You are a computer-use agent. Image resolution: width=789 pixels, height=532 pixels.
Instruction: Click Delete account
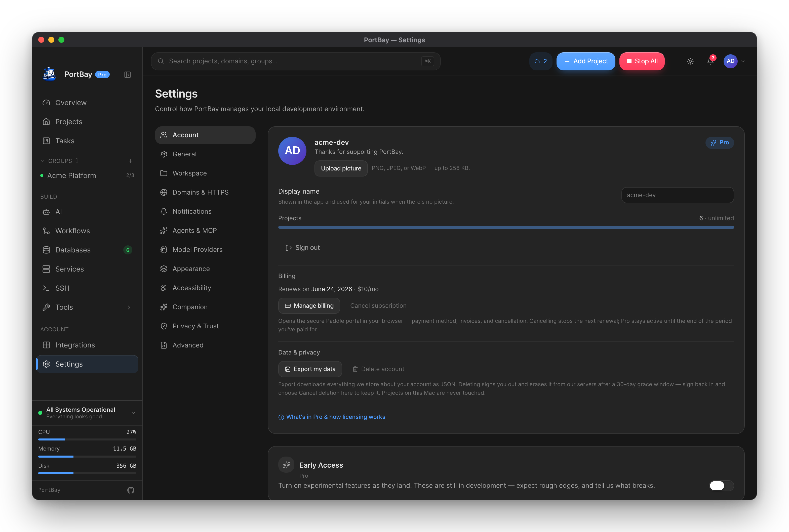tap(379, 369)
